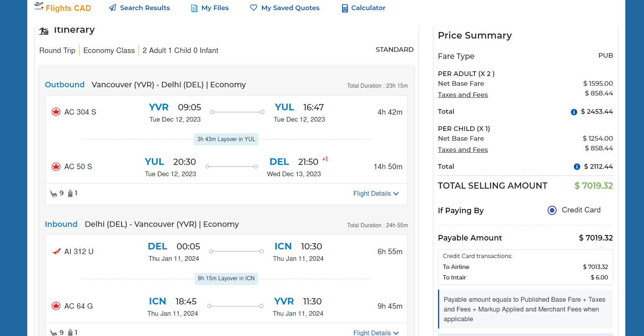
Task: Click the Flights CAD airplane logo icon
Action: coord(39,6)
